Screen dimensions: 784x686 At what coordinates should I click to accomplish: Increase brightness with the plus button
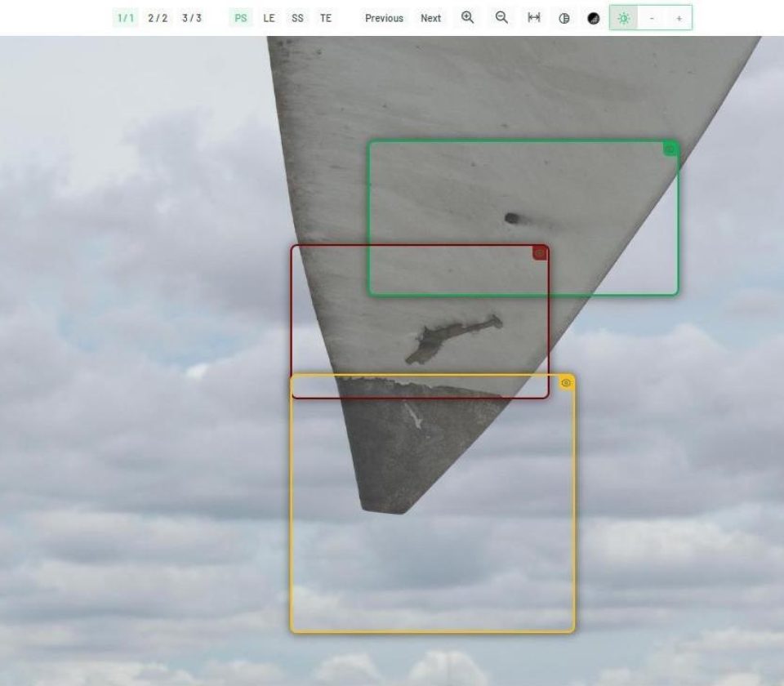[x=679, y=19]
